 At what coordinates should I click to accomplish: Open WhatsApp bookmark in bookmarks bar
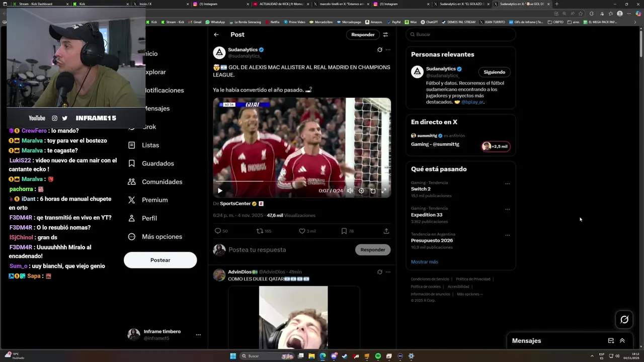215,22
